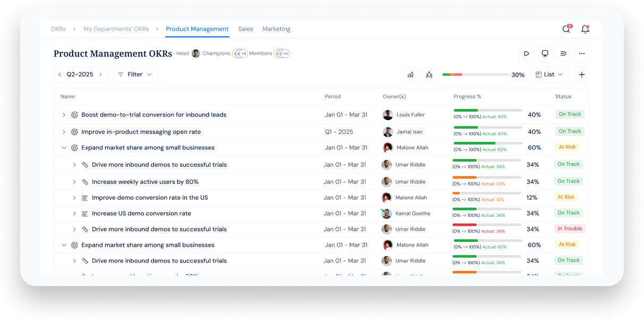The image size is (644, 320).
Task: Select the Product Management tab
Action: (198, 29)
